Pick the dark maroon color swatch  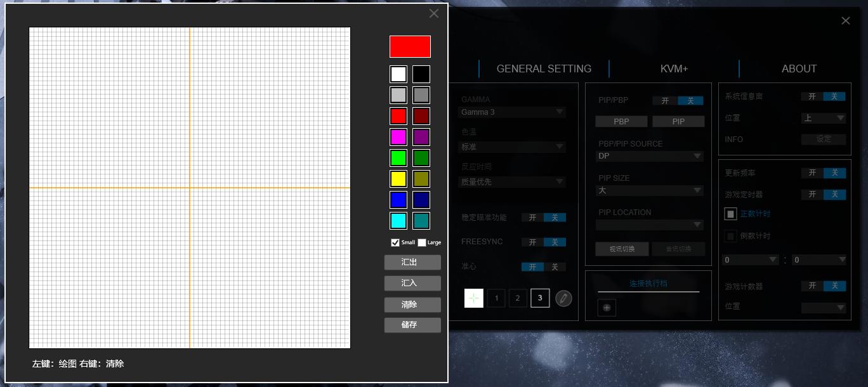coord(421,116)
